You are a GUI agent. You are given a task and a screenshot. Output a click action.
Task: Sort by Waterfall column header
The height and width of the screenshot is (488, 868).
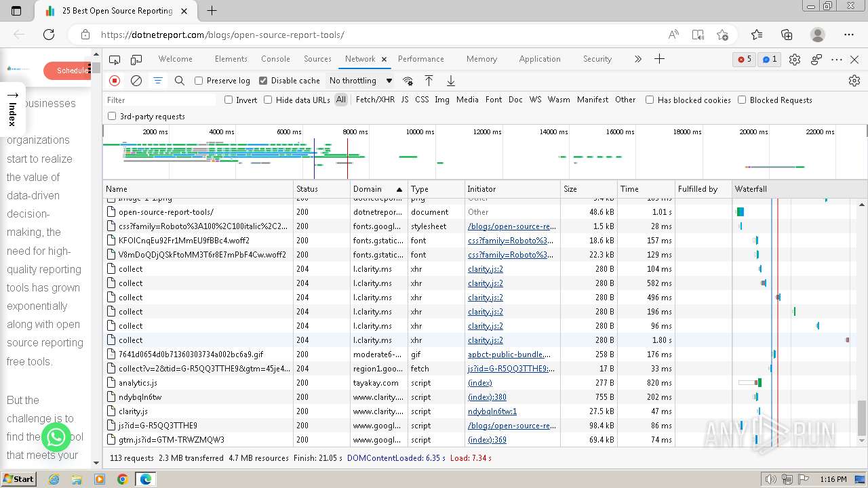[x=799, y=189]
